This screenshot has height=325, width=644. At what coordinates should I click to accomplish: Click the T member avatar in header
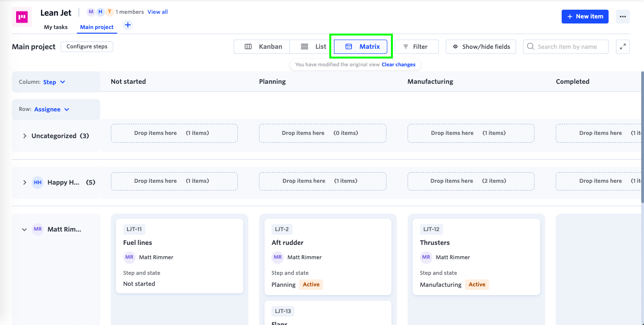[109, 12]
